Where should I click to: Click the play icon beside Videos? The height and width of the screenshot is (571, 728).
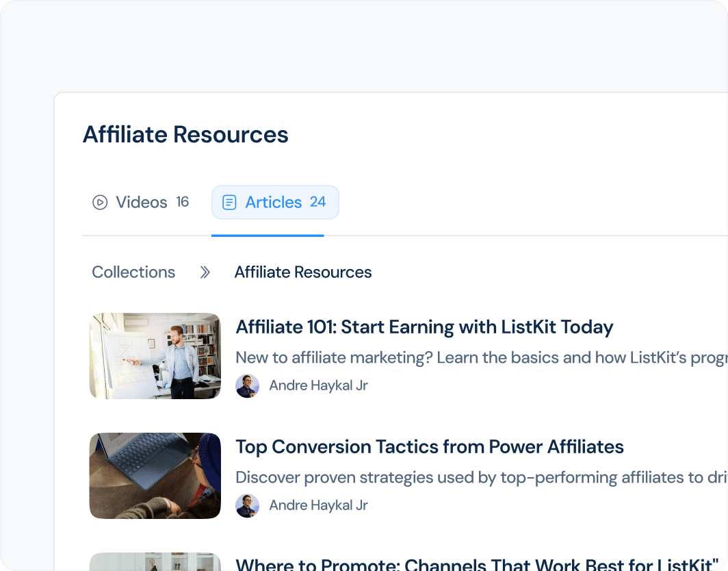pyautogui.click(x=100, y=203)
